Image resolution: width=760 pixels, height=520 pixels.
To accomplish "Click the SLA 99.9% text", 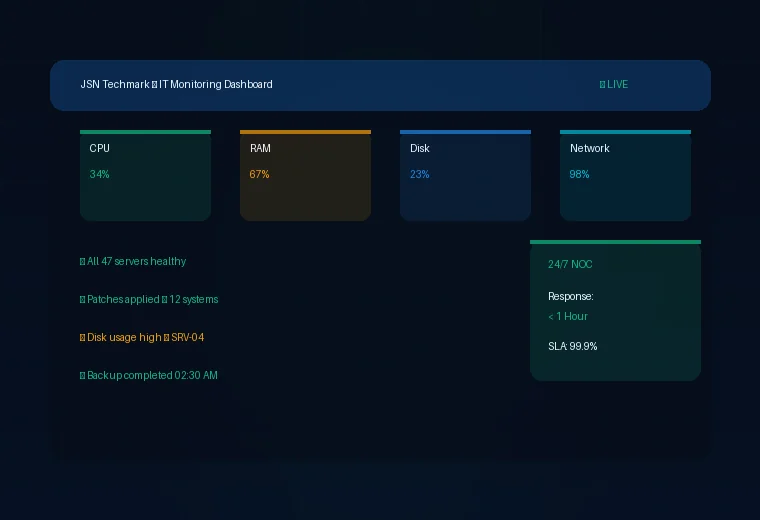I will tap(573, 347).
